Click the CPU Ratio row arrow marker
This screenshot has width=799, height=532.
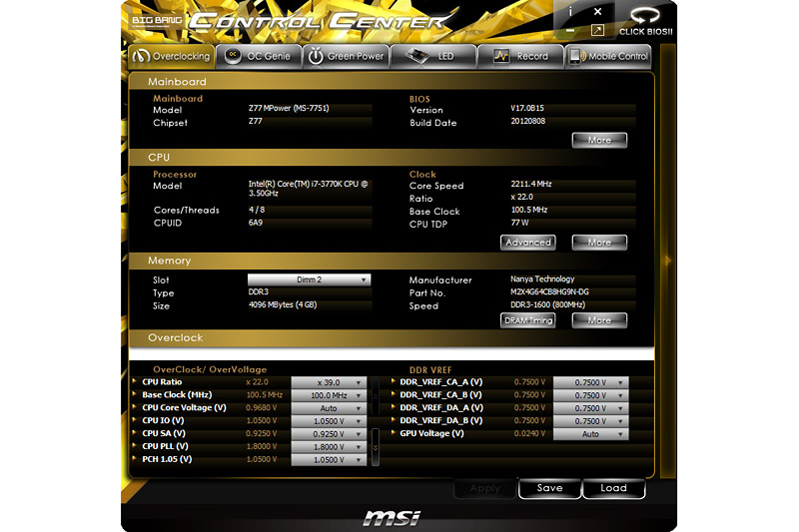click(x=134, y=381)
